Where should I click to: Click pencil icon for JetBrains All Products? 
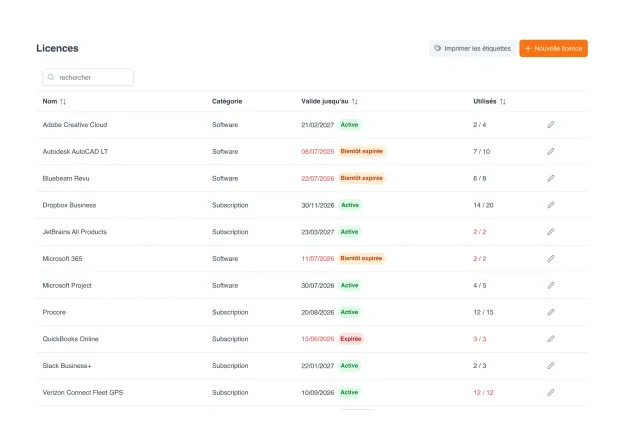[x=550, y=232]
